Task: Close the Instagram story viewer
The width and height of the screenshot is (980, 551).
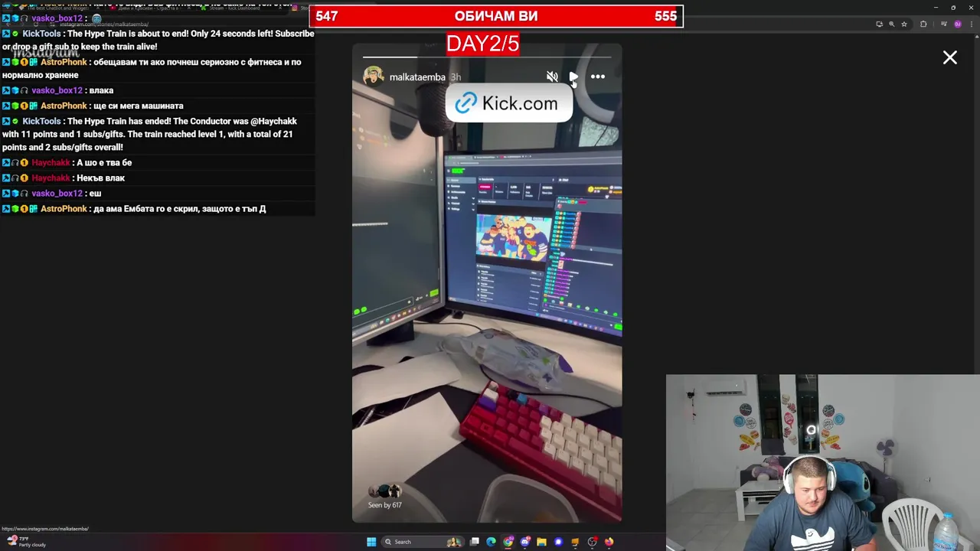Action: pos(950,57)
